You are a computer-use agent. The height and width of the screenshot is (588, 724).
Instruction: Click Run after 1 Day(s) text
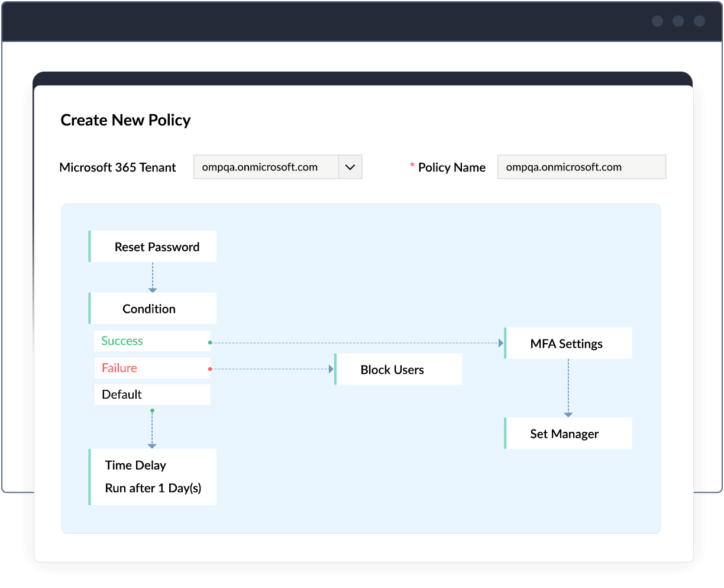(x=153, y=488)
